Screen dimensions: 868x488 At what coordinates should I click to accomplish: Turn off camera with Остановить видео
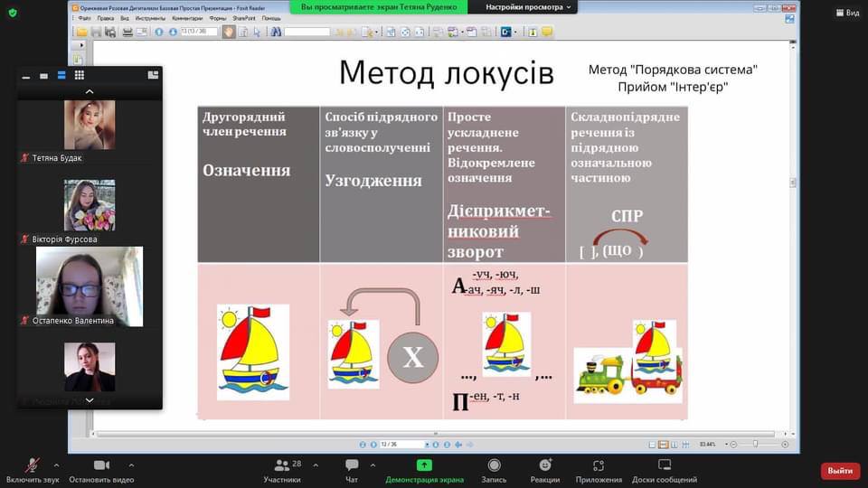click(101, 468)
